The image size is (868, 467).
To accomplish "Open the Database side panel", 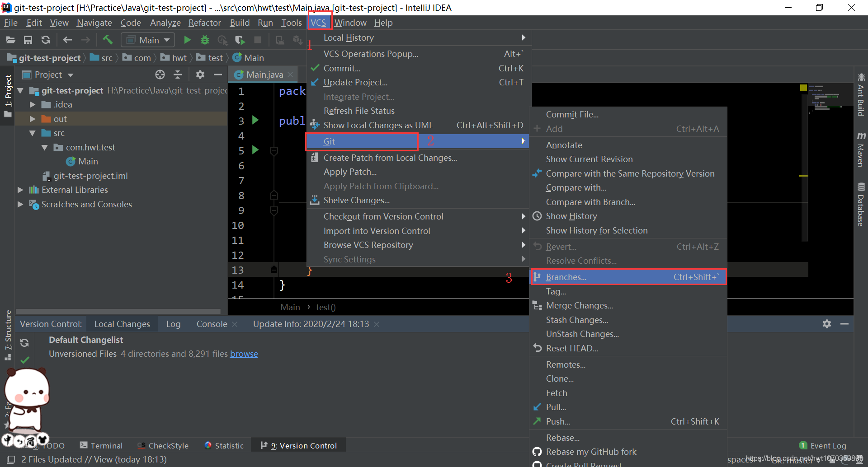I will pyautogui.click(x=861, y=204).
